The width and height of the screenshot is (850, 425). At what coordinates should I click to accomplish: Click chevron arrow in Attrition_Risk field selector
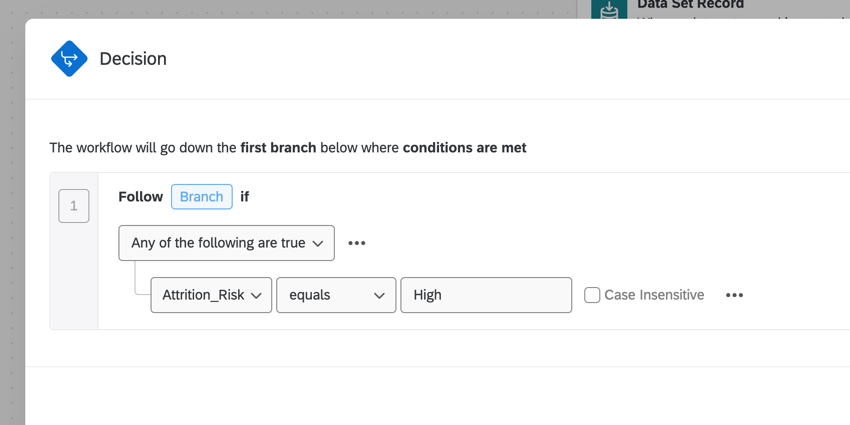[256, 296]
